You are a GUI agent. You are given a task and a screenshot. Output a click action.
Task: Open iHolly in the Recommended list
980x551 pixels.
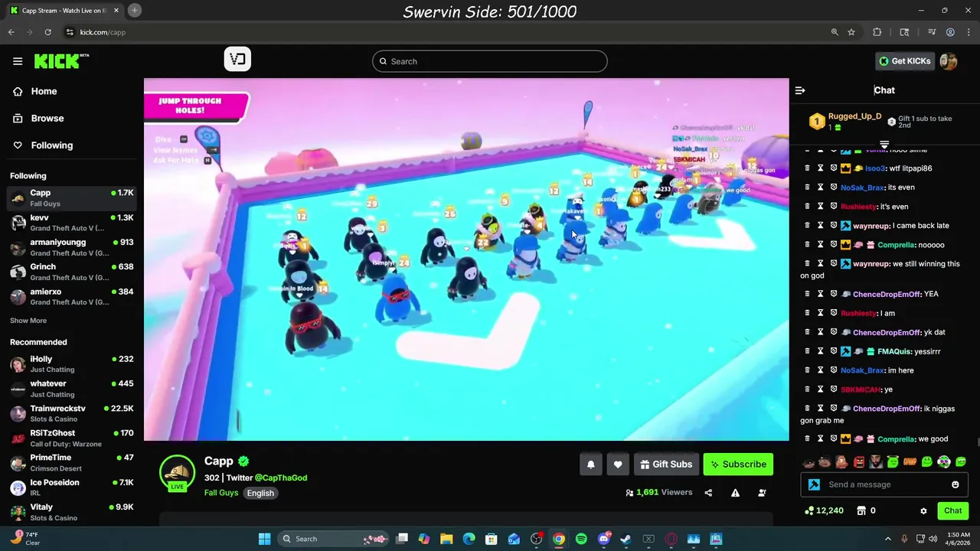click(72, 364)
